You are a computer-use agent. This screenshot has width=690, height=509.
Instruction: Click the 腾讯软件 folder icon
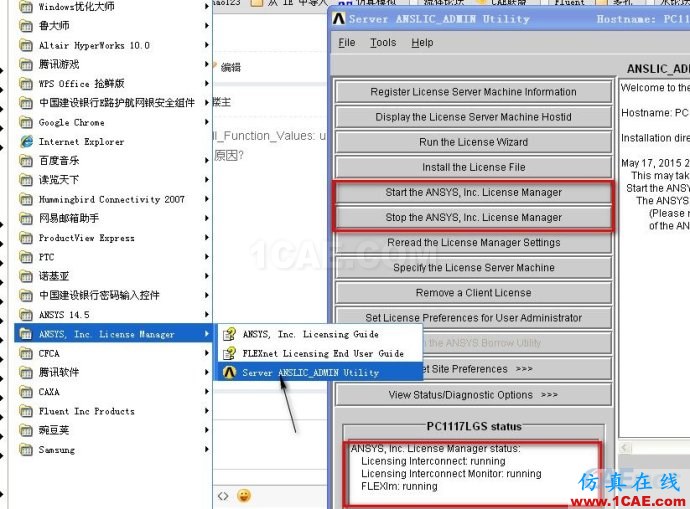tap(26, 373)
